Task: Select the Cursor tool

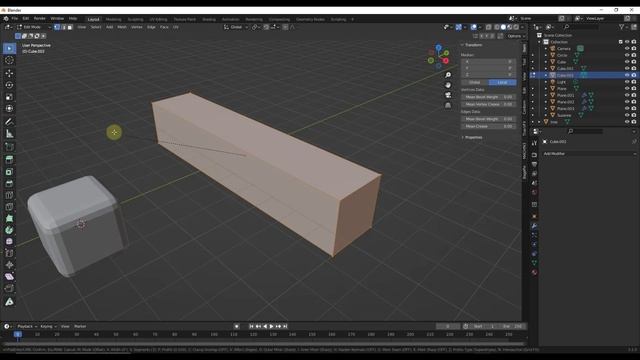Action: click(9, 60)
